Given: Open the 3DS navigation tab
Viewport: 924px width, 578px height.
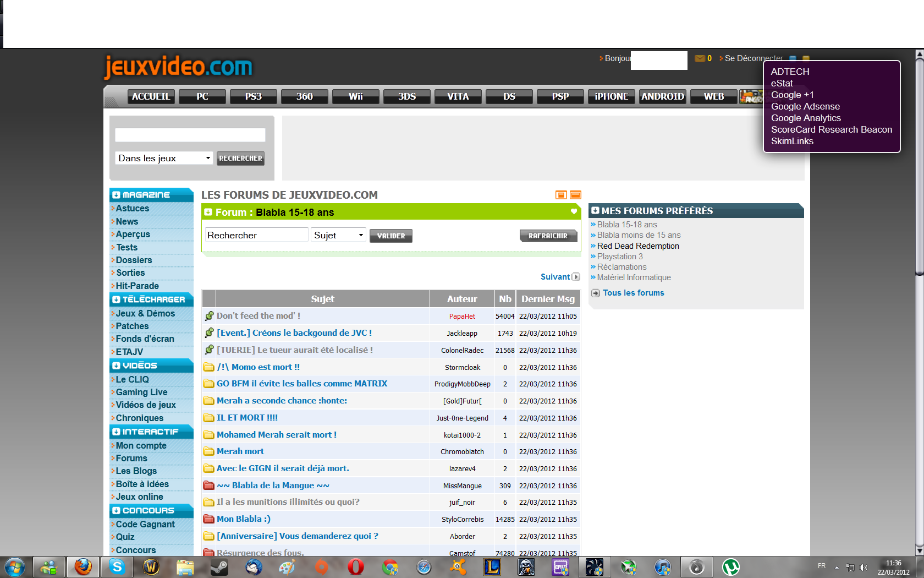Looking at the screenshot, I should (x=407, y=96).
